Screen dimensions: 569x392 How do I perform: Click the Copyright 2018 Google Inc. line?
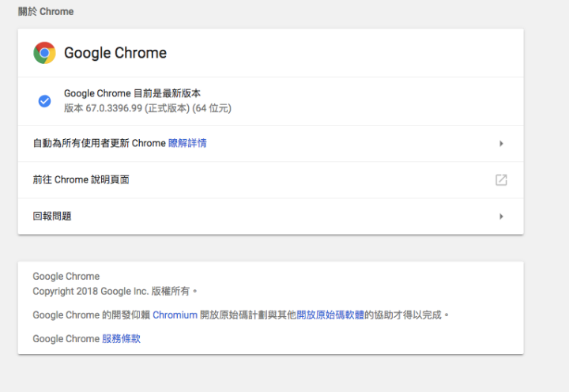click(115, 291)
